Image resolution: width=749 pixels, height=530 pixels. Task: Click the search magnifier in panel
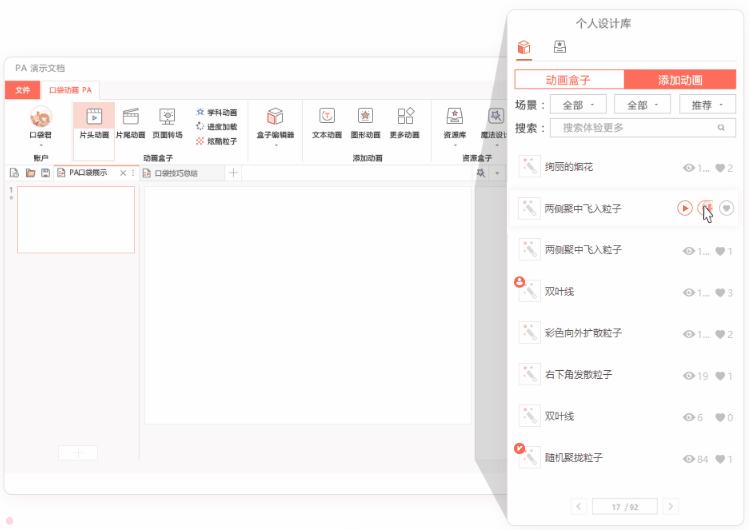[721, 127]
